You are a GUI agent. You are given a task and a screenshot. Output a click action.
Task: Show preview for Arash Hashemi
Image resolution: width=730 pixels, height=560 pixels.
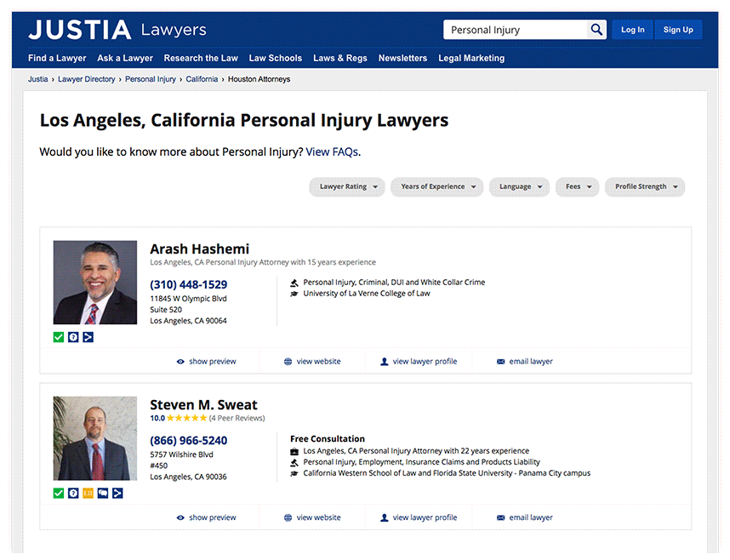(206, 362)
